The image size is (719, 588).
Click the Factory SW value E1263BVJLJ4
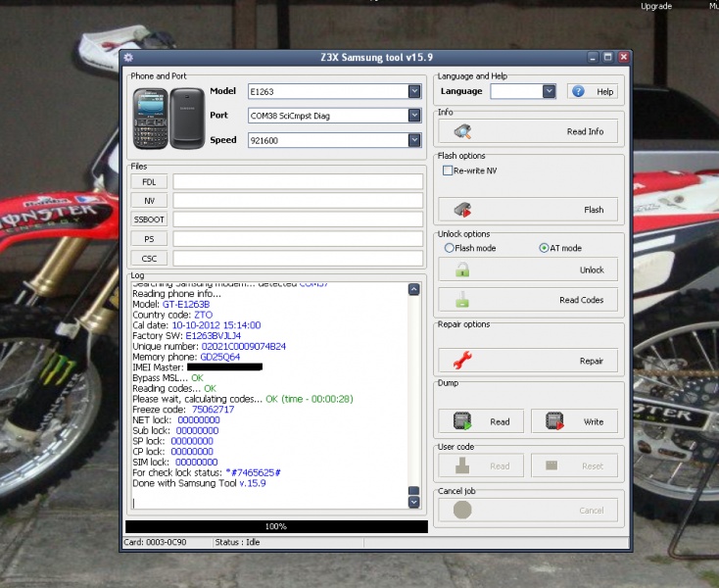pyautogui.click(x=213, y=336)
